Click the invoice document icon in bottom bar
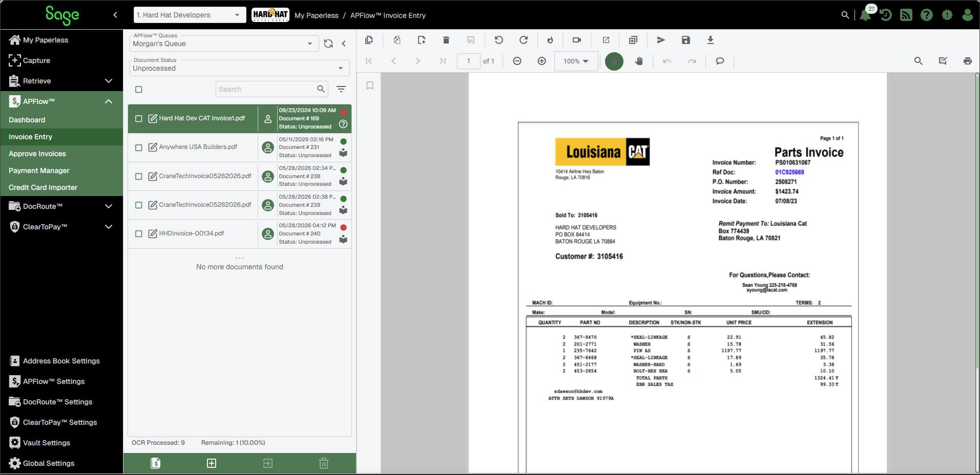Viewport: 980px width, 475px height. [x=156, y=463]
